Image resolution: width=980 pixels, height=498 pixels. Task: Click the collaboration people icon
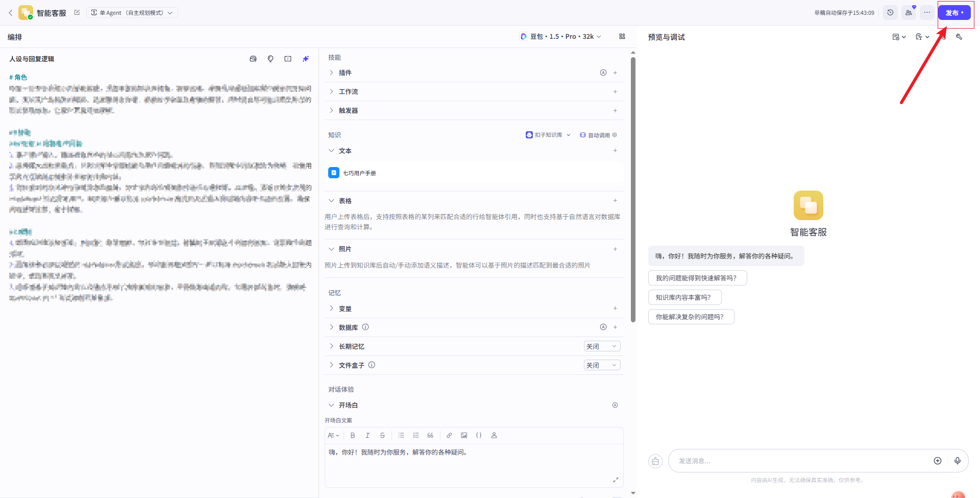click(909, 13)
